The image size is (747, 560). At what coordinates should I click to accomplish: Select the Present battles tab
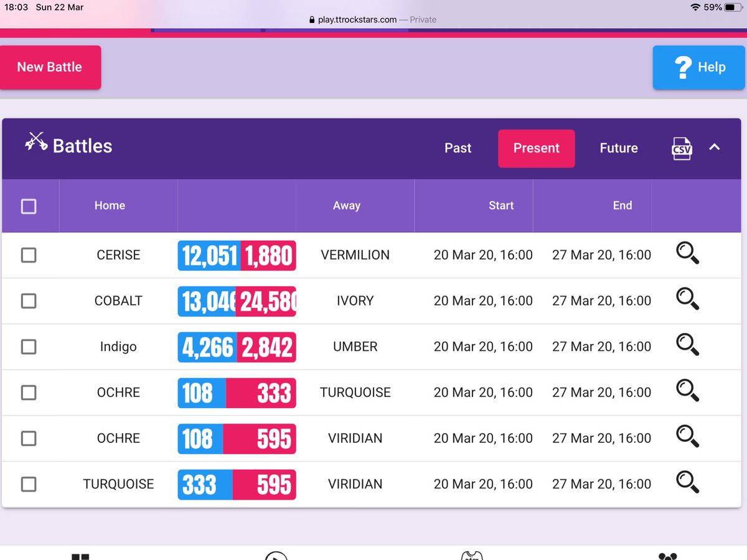pos(537,148)
